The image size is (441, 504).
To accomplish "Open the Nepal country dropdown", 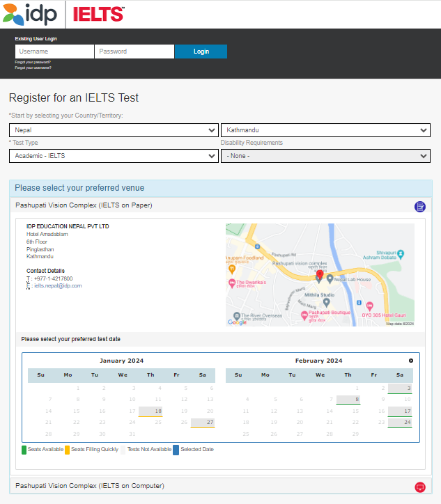I will (114, 130).
